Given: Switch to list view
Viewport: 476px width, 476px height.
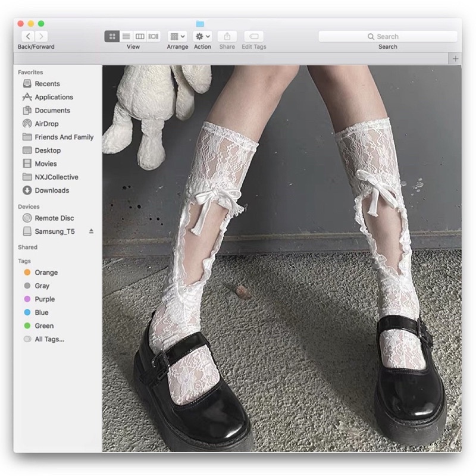Looking at the screenshot, I should [126, 36].
